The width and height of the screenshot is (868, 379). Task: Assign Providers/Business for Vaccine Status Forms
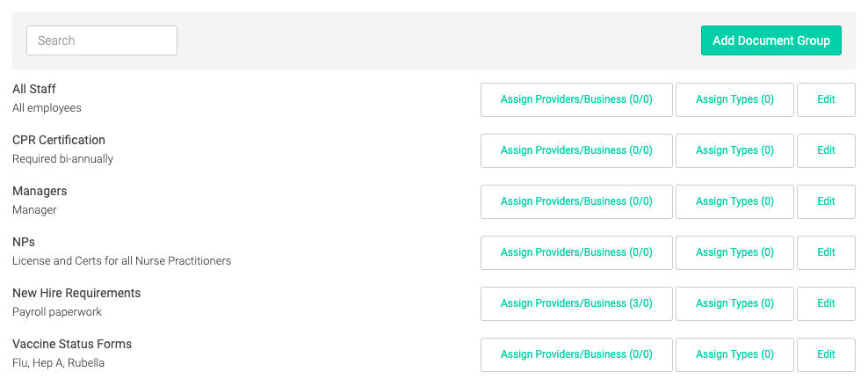coord(576,354)
